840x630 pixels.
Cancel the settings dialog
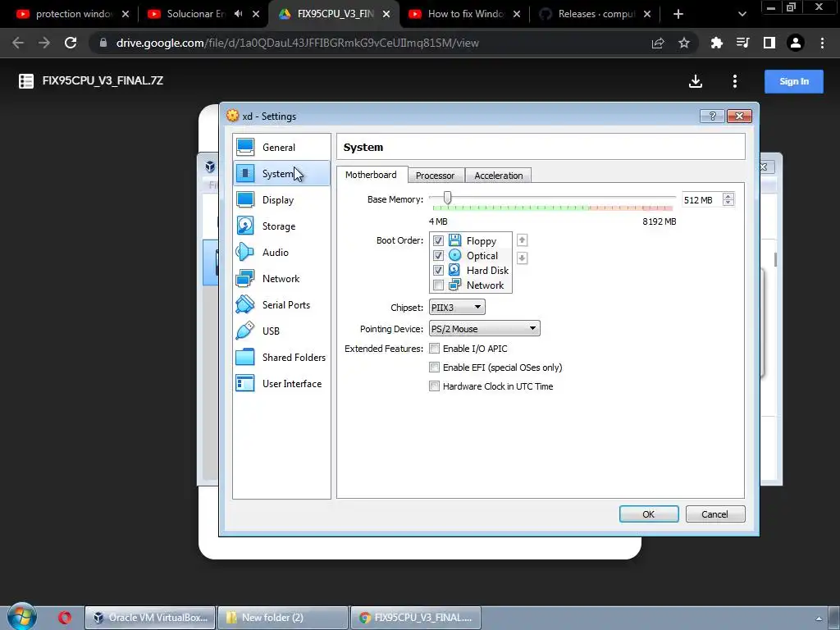tap(714, 514)
